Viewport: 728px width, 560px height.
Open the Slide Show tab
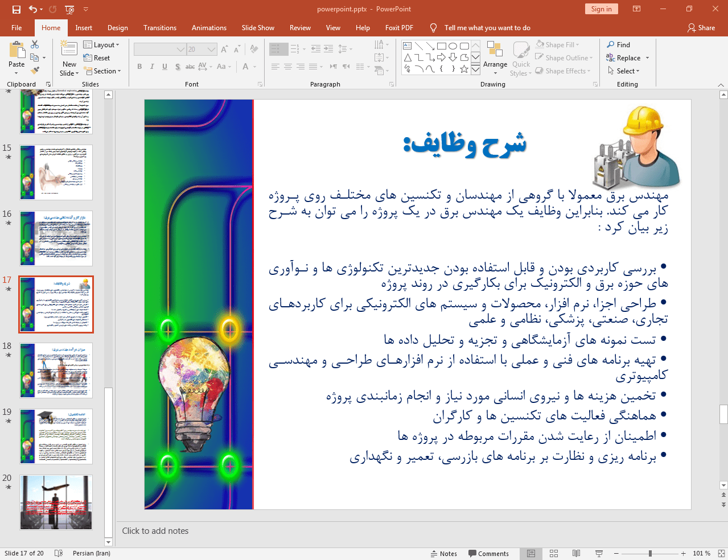[258, 28]
